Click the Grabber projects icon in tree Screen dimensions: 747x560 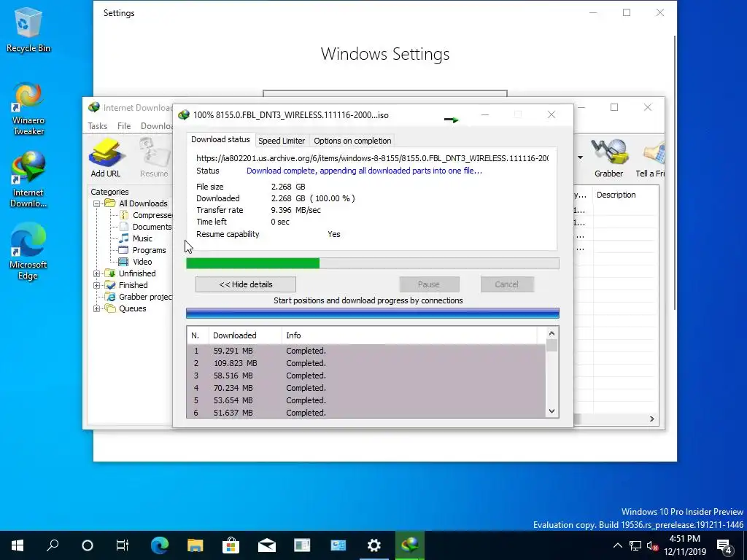click(110, 297)
